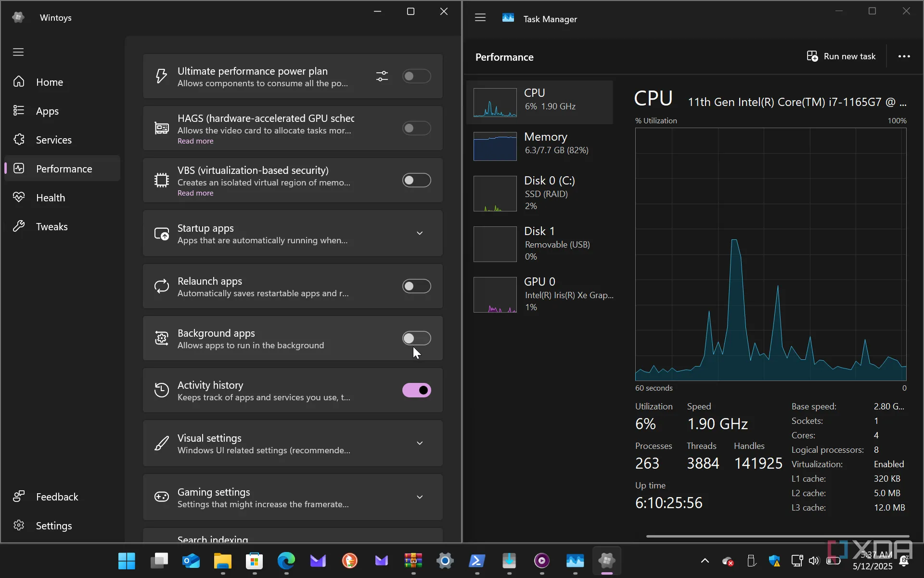Show hidden system tray icons
This screenshot has height=578, width=924.
705,561
